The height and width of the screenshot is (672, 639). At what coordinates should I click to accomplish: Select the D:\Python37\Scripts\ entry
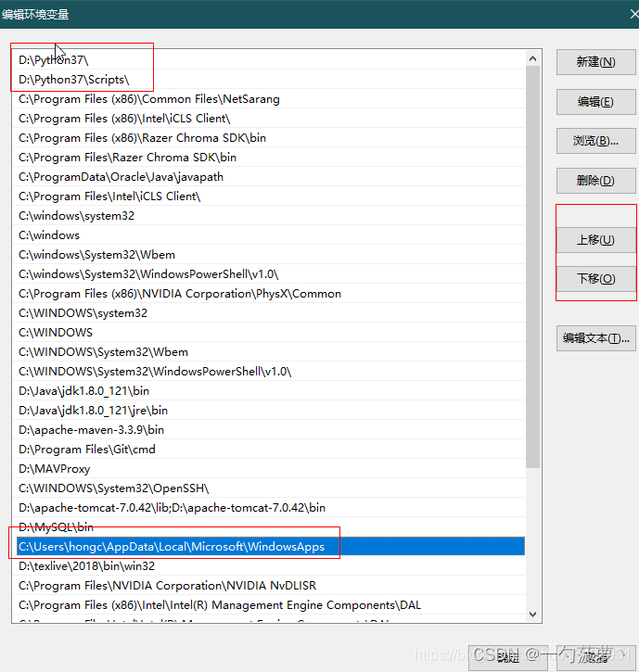pyautogui.click(x=268, y=80)
